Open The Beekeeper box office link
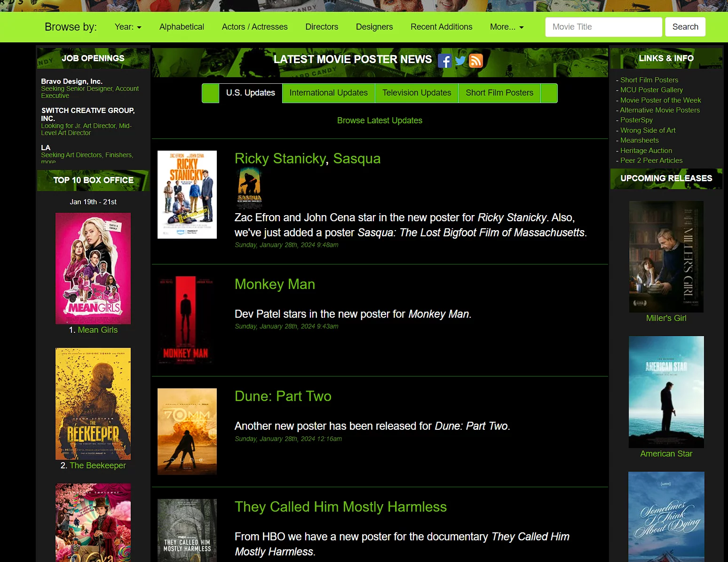728x562 pixels. coord(97,466)
